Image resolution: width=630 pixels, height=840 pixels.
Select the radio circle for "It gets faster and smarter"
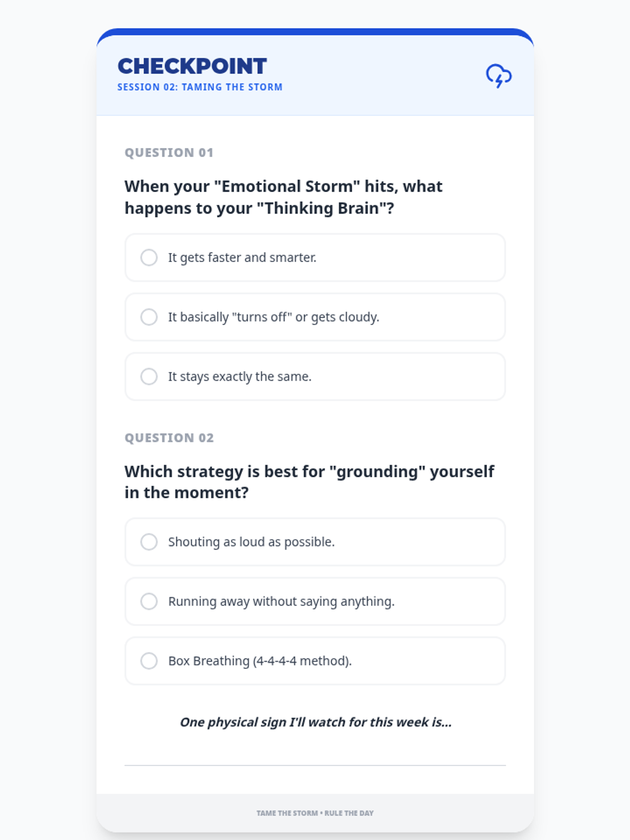pyautogui.click(x=149, y=258)
